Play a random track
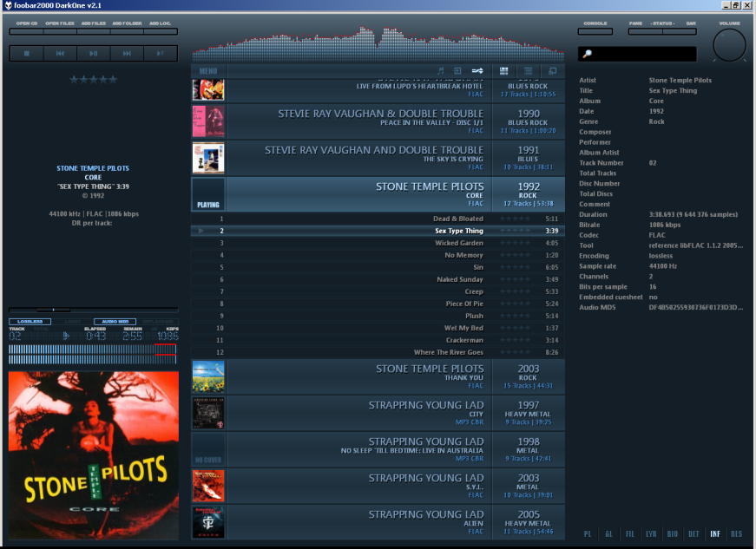 (x=160, y=54)
